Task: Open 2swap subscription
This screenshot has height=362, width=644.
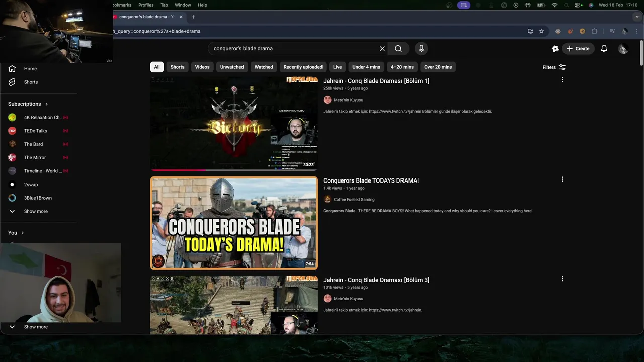Action: point(31,185)
